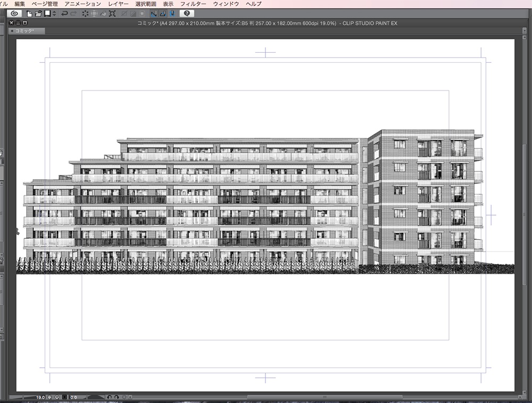Zoom out with the minus magnifier icon
The width and height of the screenshot is (532, 403).
[x=50, y=397]
